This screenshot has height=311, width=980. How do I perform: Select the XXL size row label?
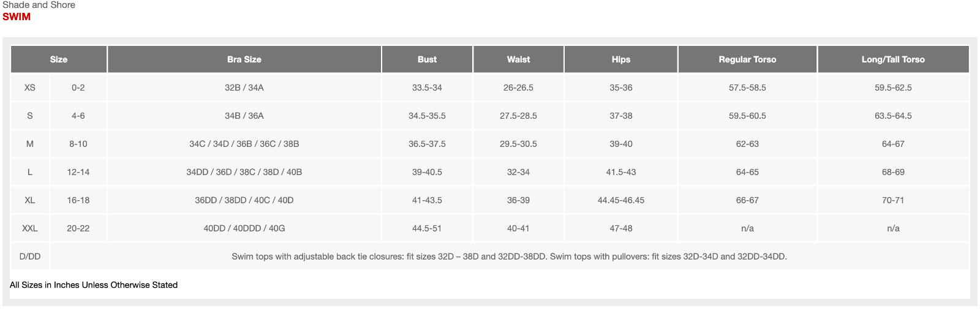click(x=30, y=228)
